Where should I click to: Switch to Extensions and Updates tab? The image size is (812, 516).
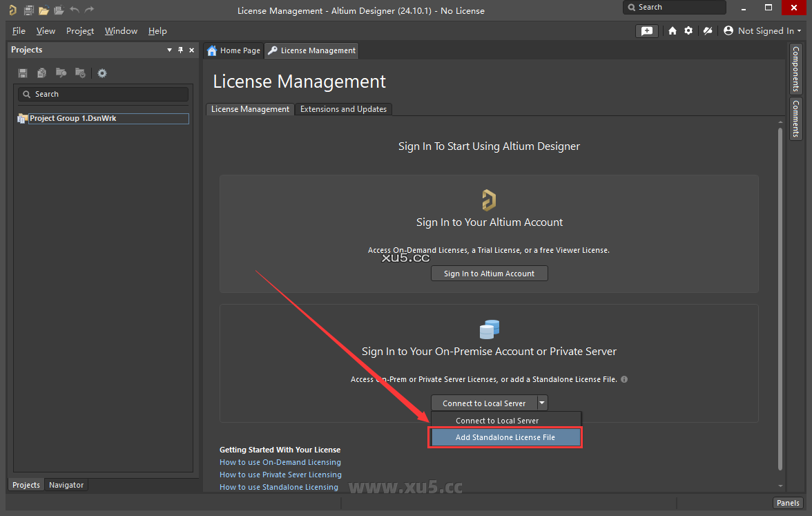tap(343, 109)
